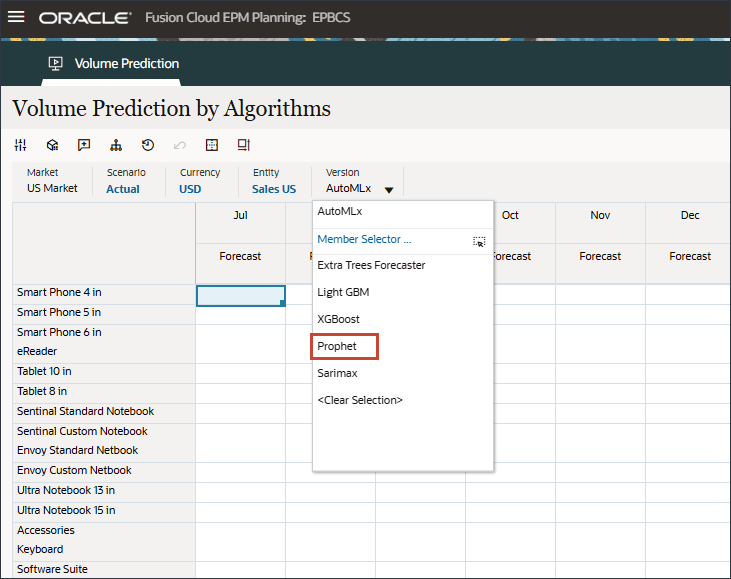Choose AutoMLx in the Version list

(340, 211)
